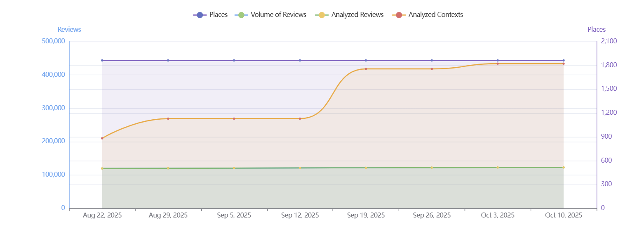Screen dimensions: 644x234
Task: Click the Reviews axis title
Action: tap(69, 30)
